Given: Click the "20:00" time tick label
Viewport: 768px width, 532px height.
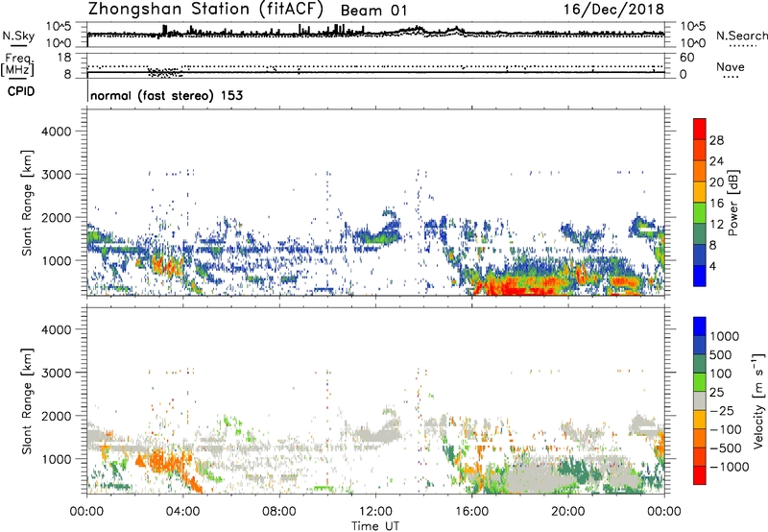Looking at the screenshot, I should click(x=567, y=512).
